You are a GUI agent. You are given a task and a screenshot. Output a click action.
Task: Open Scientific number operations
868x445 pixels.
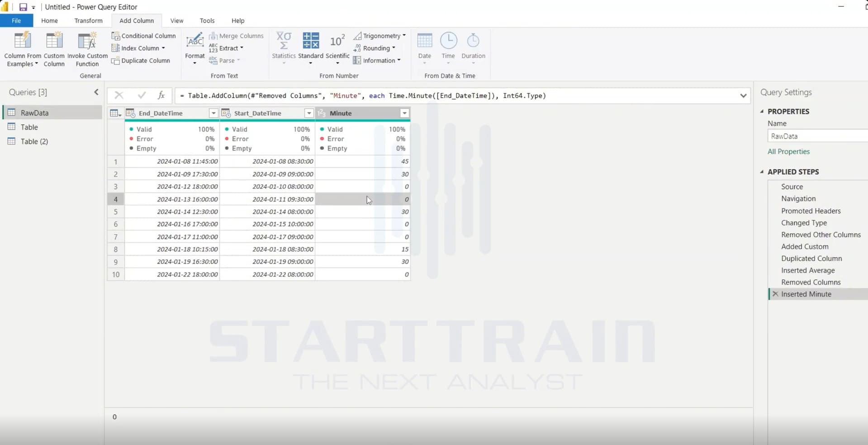point(337,49)
